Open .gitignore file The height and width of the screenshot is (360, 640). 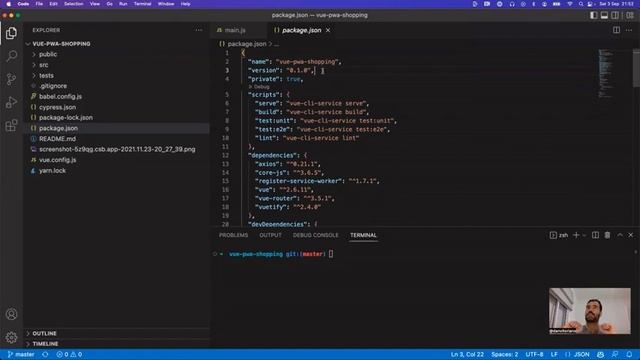53,86
